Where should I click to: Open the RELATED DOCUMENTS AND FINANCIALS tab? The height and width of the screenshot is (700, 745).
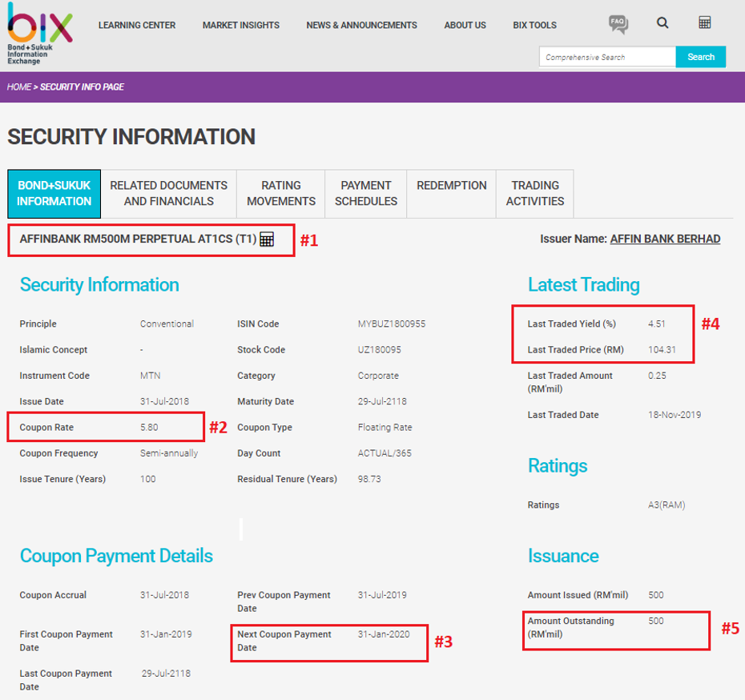click(x=168, y=193)
